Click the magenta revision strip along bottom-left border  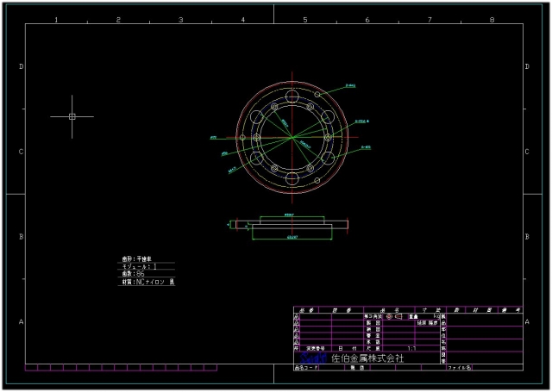[103, 368]
